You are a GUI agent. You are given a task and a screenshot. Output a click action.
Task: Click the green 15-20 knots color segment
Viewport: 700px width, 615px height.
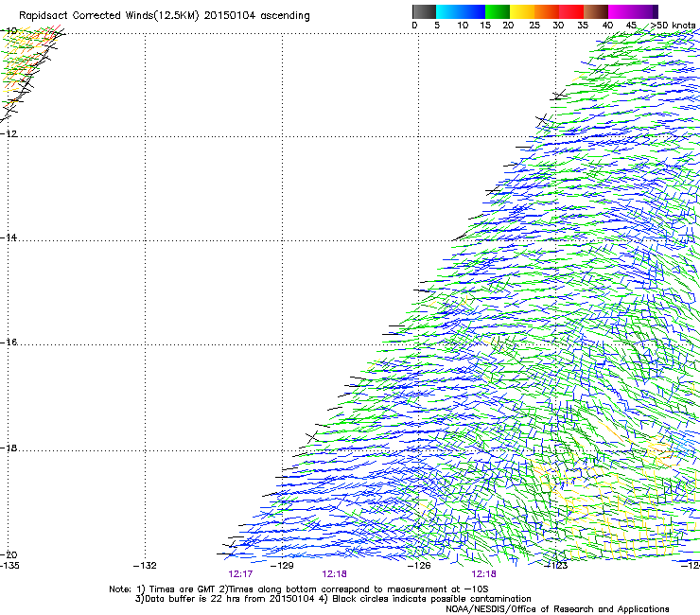[498, 11]
